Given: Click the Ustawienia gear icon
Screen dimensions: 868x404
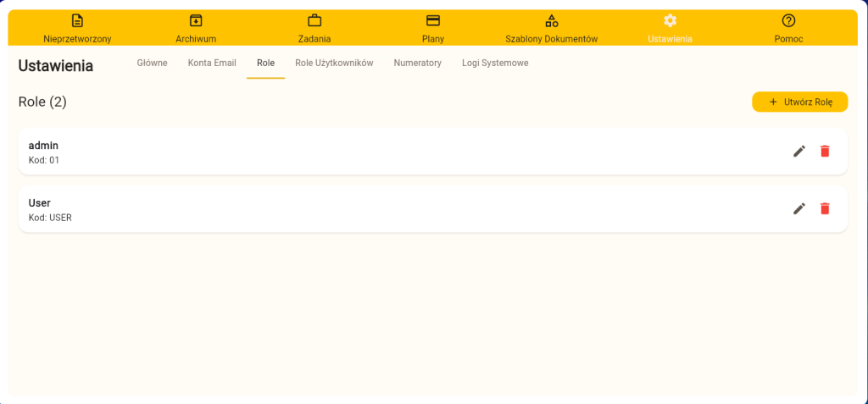Looking at the screenshot, I should pos(670,20).
